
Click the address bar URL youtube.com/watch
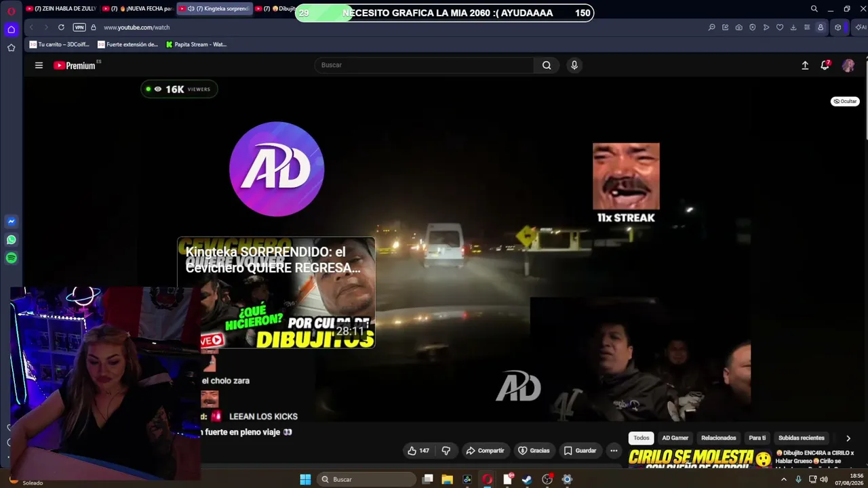(x=136, y=27)
